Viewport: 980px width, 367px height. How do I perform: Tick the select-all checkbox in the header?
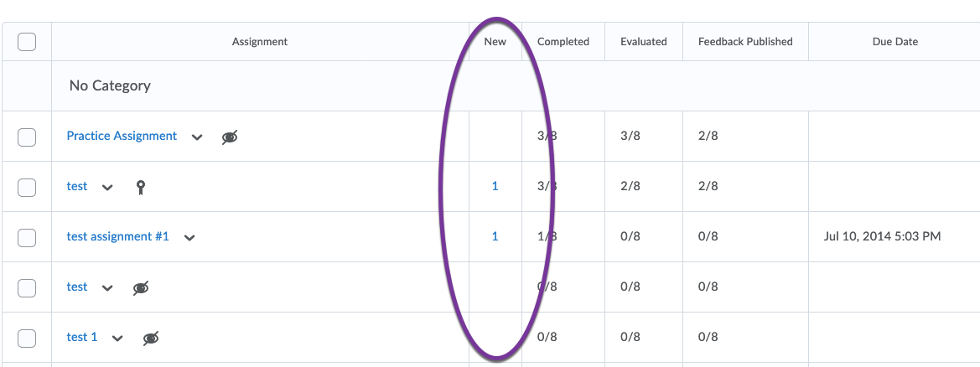tap(27, 42)
